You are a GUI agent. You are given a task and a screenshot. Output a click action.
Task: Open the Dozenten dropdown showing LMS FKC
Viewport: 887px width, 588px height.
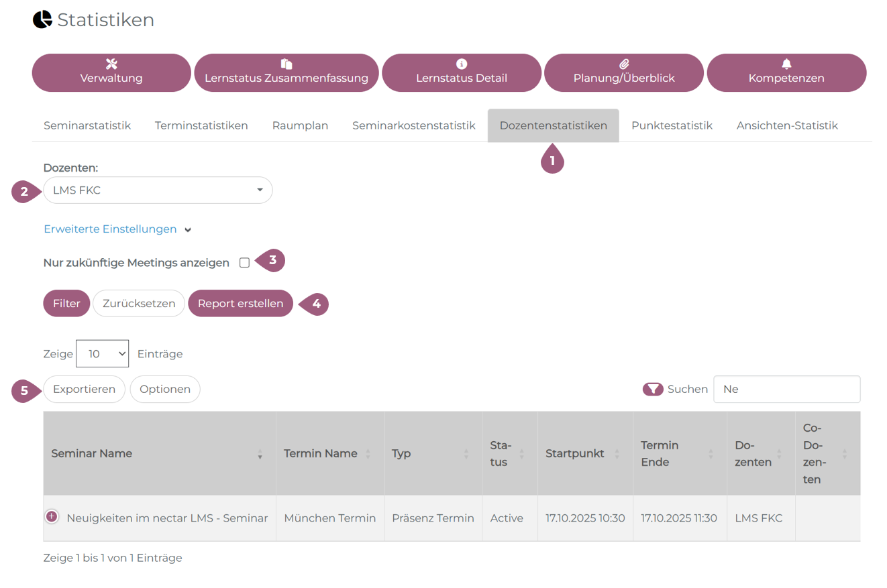(x=158, y=190)
